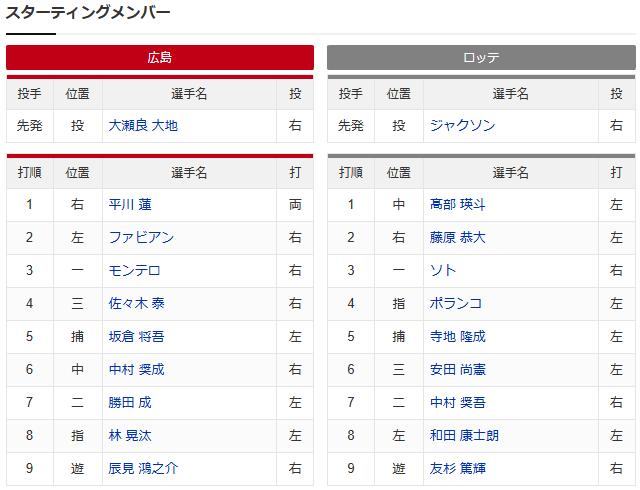Click 先発 cell in ロッテ pitcher table
Screen dimensions: 640x490
coord(351,126)
